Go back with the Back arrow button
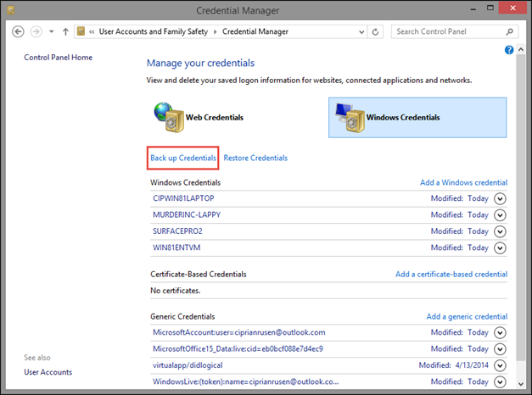 (x=18, y=31)
